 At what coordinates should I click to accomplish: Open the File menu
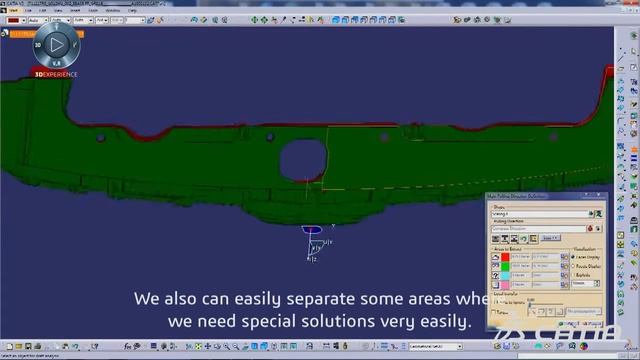28,10
